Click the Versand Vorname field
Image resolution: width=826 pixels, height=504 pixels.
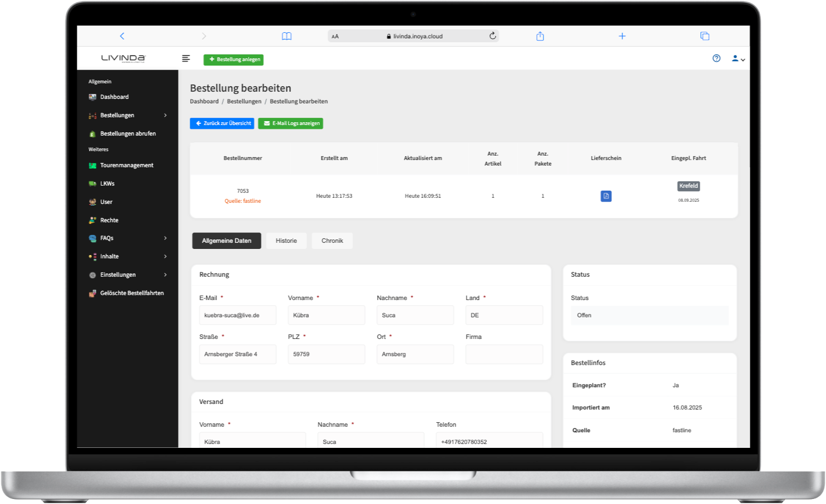(x=253, y=441)
